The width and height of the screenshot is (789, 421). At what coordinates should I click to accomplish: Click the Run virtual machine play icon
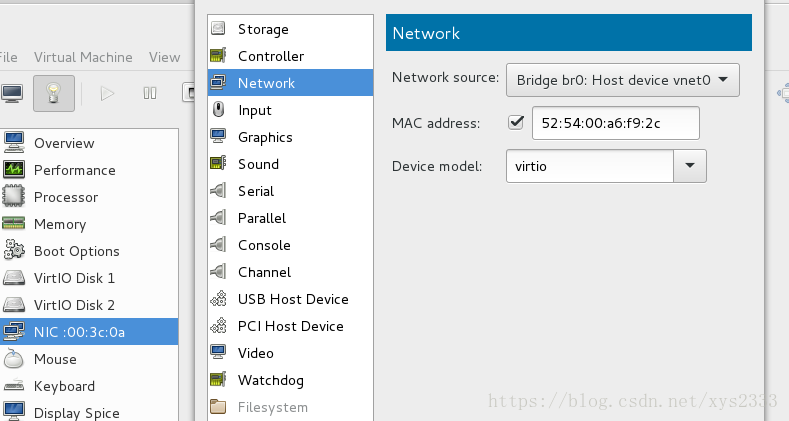(107, 94)
